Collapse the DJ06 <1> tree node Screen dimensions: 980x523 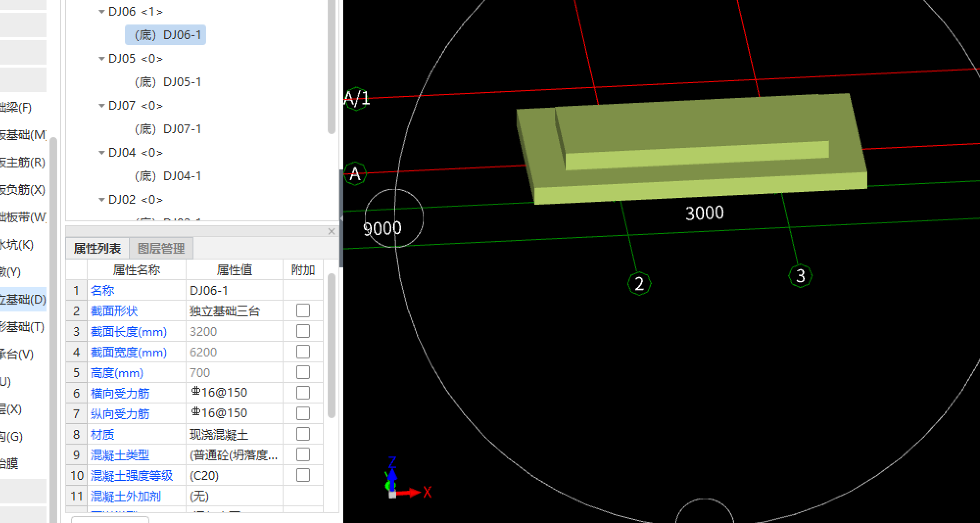pyautogui.click(x=101, y=11)
